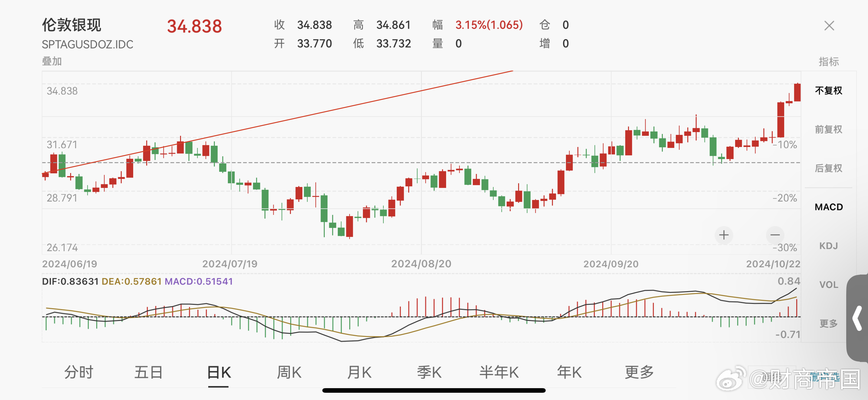Expand 更多 indicators in right sidebar
Image resolution: width=868 pixels, height=400 pixels.
(x=828, y=323)
